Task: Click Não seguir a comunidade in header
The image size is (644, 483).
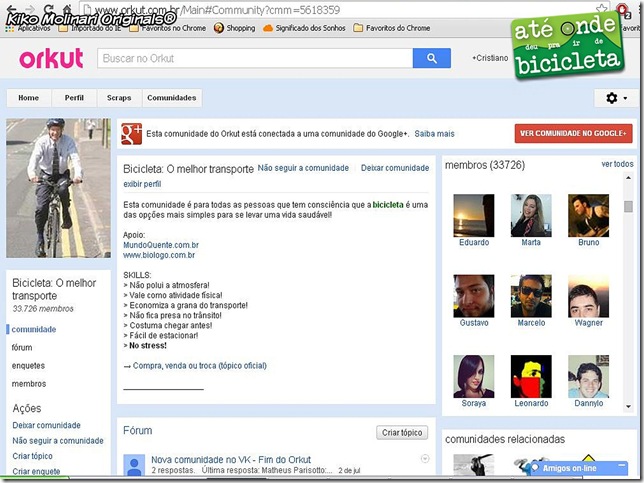Action: [303, 168]
